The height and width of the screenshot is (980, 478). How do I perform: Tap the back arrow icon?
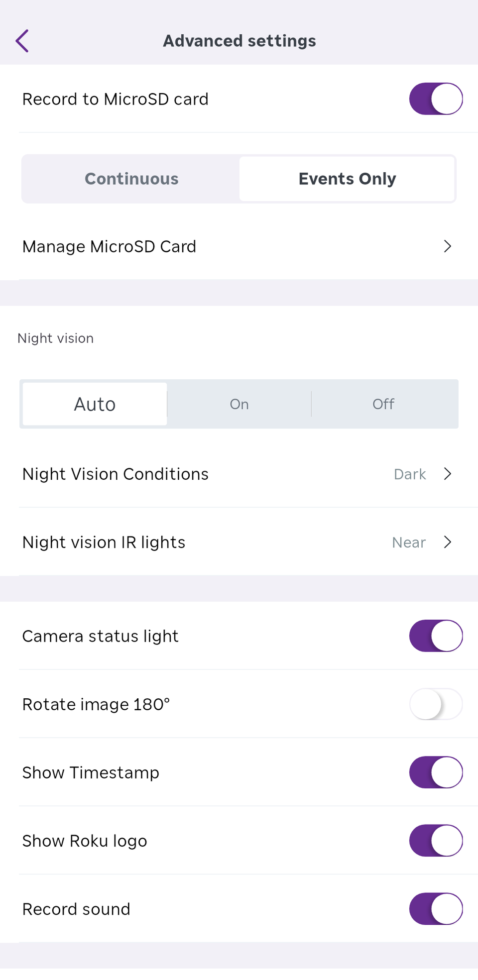point(22,41)
